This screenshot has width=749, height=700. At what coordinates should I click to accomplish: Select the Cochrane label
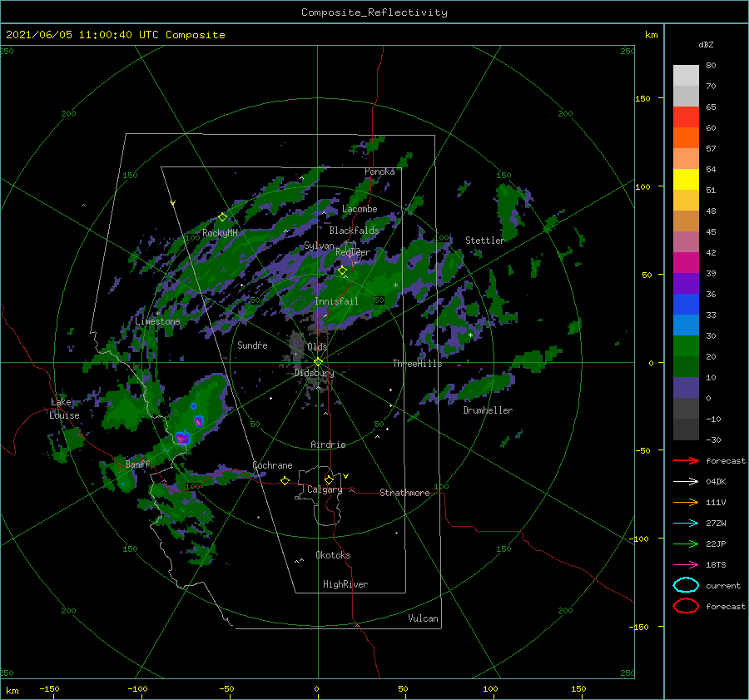click(272, 465)
